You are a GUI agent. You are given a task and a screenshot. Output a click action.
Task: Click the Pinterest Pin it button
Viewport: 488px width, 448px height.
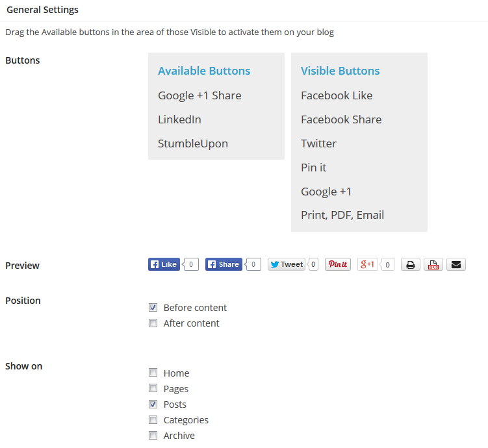pos(338,264)
